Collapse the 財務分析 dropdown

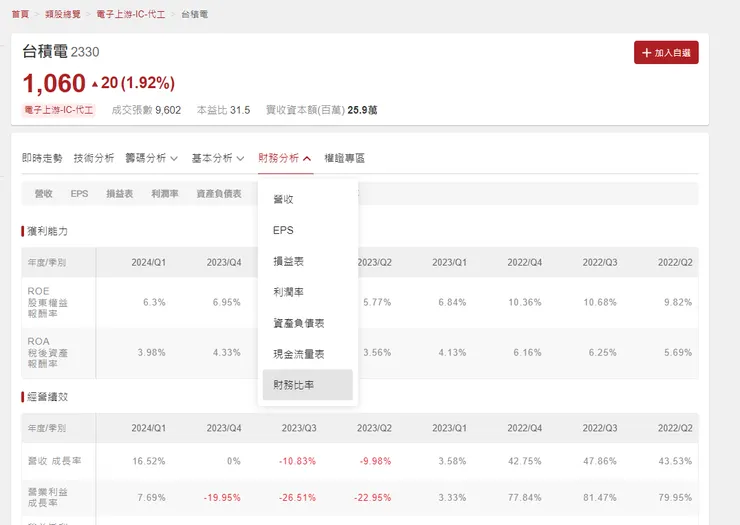pos(285,158)
